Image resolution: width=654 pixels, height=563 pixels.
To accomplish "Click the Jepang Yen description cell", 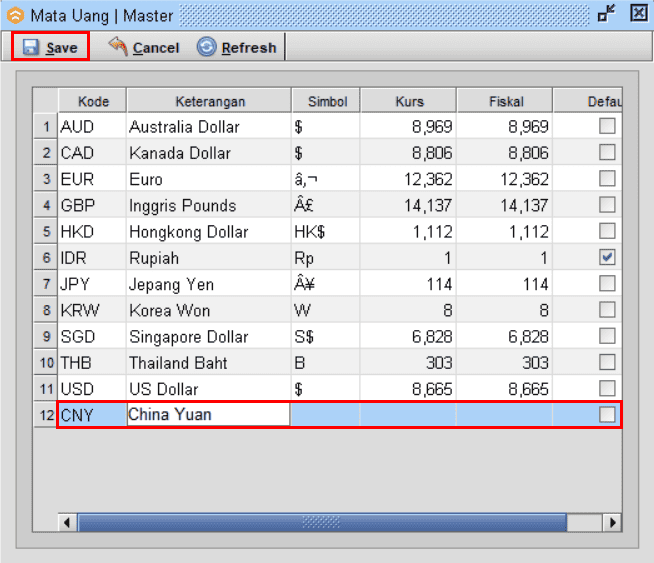I will pos(209,284).
